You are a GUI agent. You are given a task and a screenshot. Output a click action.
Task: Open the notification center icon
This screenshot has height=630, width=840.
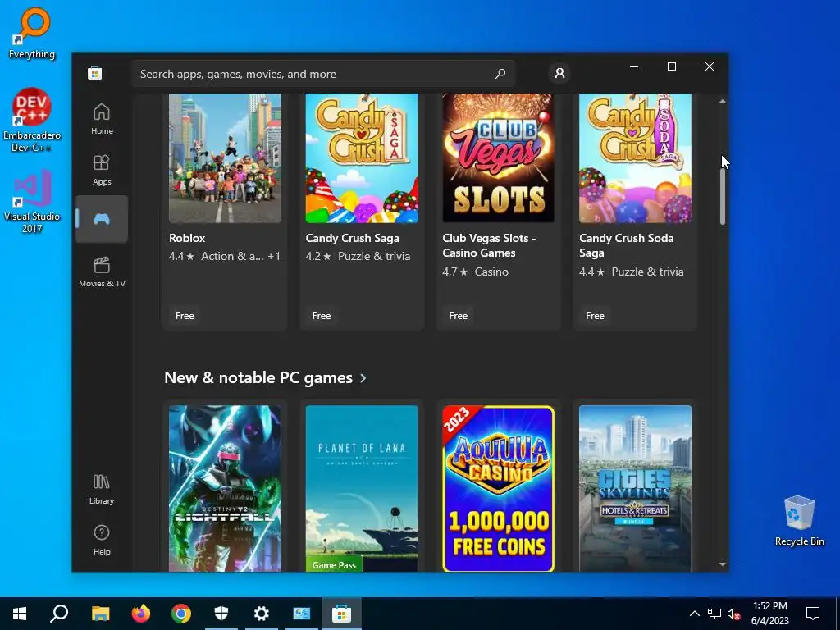[813, 614]
